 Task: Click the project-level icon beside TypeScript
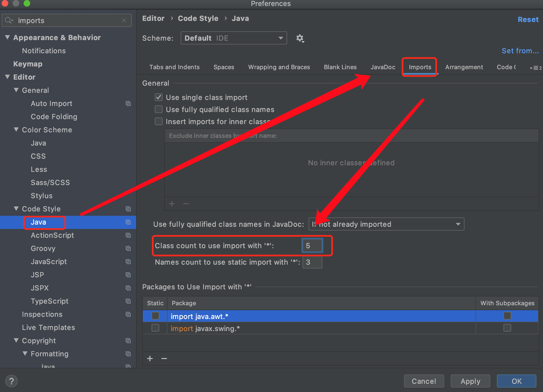point(128,301)
